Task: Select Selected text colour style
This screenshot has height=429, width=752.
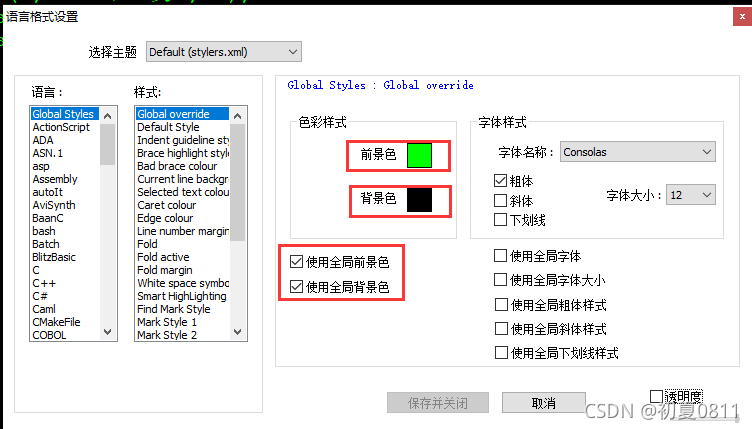Action: pyautogui.click(x=183, y=192)
